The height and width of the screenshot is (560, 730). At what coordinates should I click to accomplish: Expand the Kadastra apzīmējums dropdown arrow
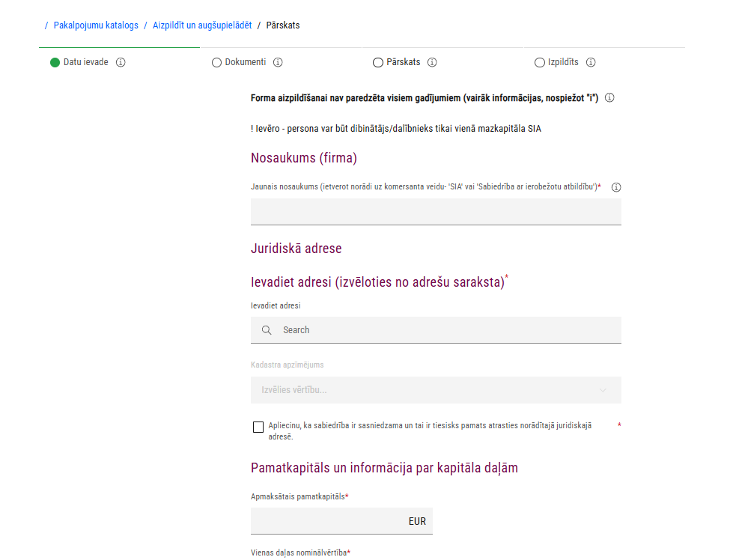coord(603,390)
